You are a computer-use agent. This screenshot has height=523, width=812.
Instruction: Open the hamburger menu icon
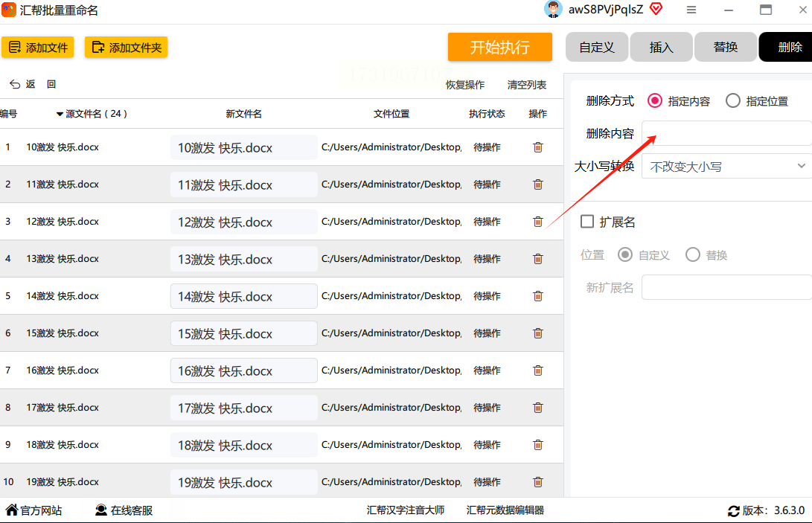pyautogui.click(x=691, y=10)
